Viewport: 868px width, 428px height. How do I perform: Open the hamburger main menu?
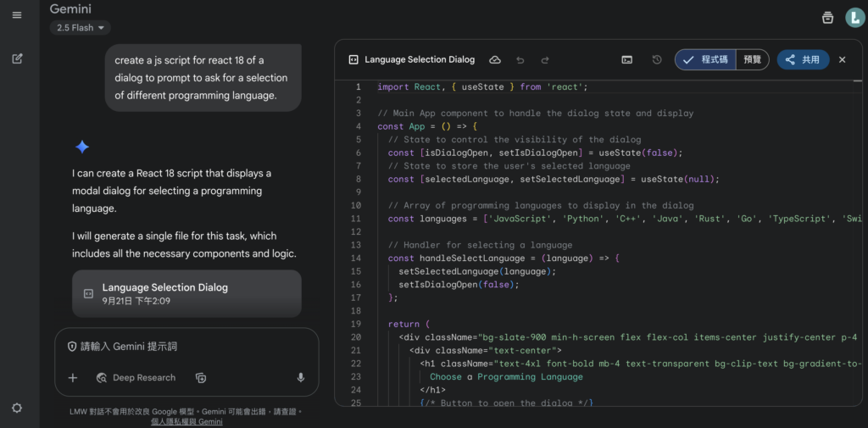(x=17, y=15)
